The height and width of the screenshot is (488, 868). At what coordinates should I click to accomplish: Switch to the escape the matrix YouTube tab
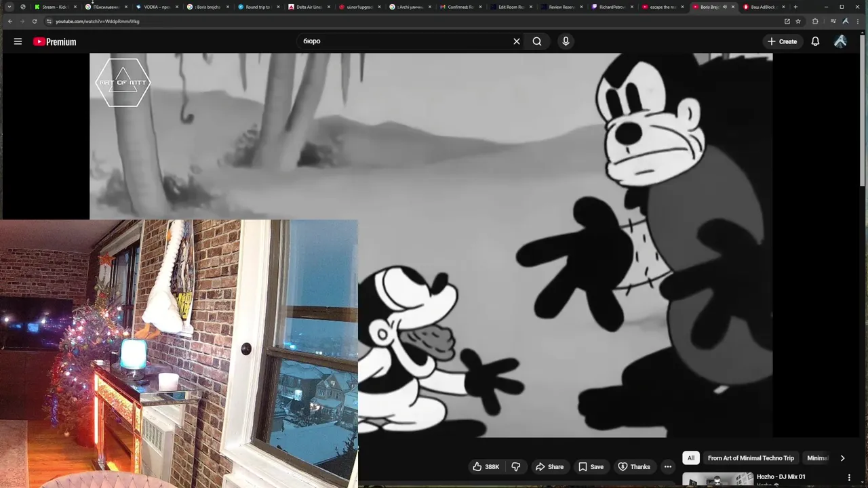(662, 7)
